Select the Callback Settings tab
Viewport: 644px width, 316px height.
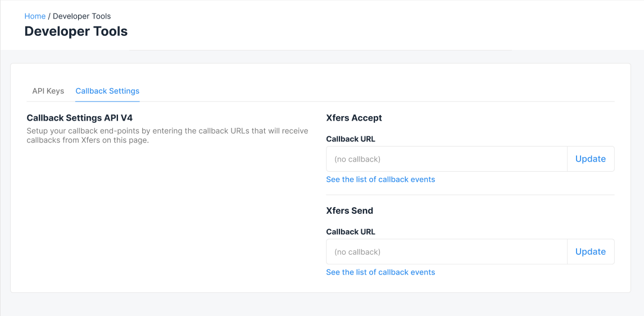[x=107, y=91]
